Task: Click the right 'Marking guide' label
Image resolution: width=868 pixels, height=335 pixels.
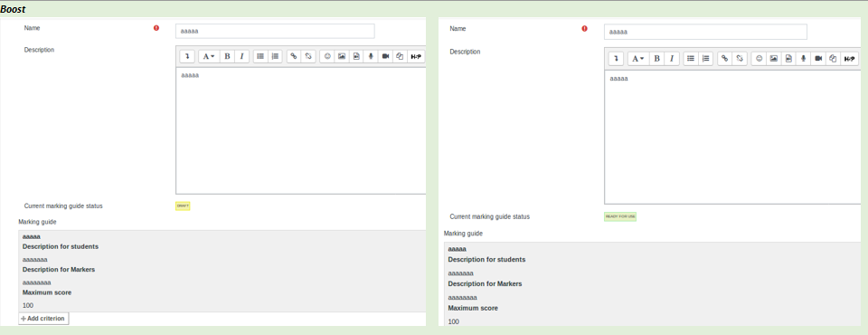Action: tap(463, 234)
